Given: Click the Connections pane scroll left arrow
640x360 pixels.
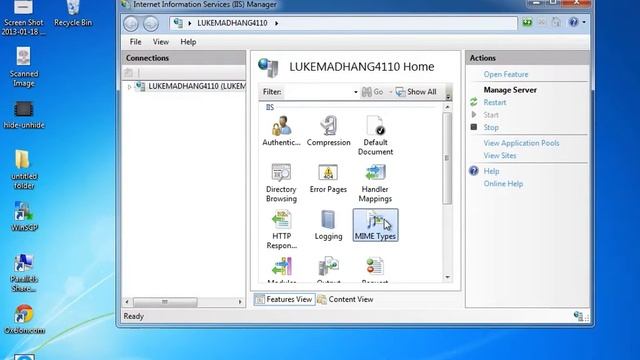Looking at the screenshot, I should (127, 302).
